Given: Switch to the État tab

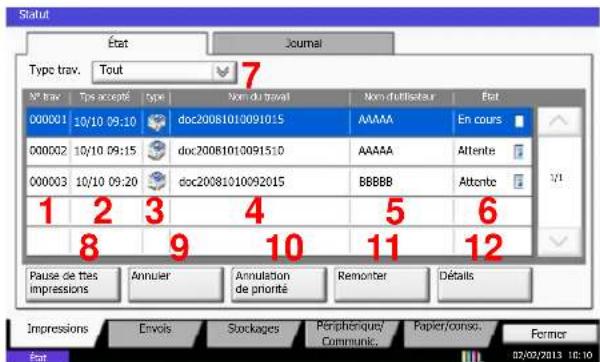Looking at the screenshot, I should pyautogui.click(x=117, y=43).
